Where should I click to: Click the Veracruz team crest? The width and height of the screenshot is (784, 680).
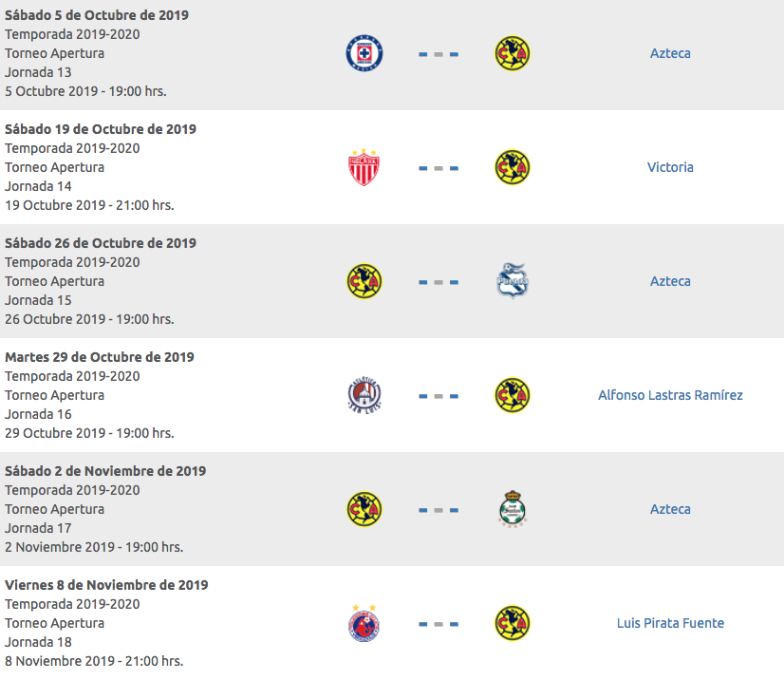364,623
